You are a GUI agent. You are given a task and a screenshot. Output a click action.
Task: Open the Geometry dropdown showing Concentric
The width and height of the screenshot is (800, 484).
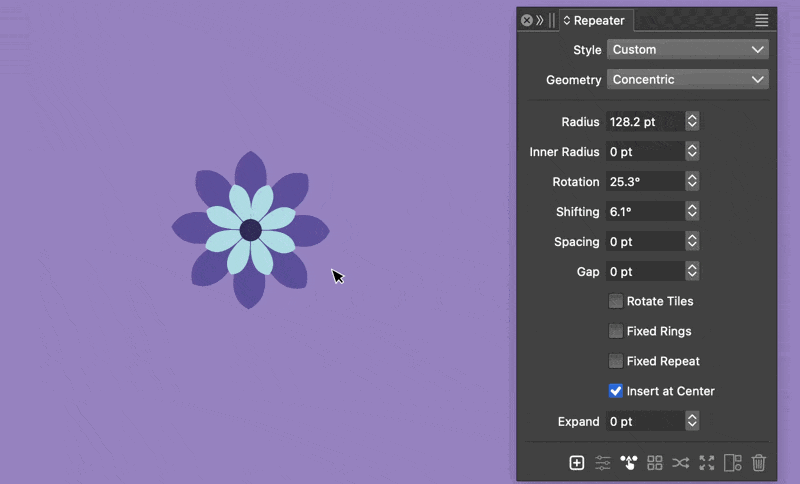coord(687,79)
